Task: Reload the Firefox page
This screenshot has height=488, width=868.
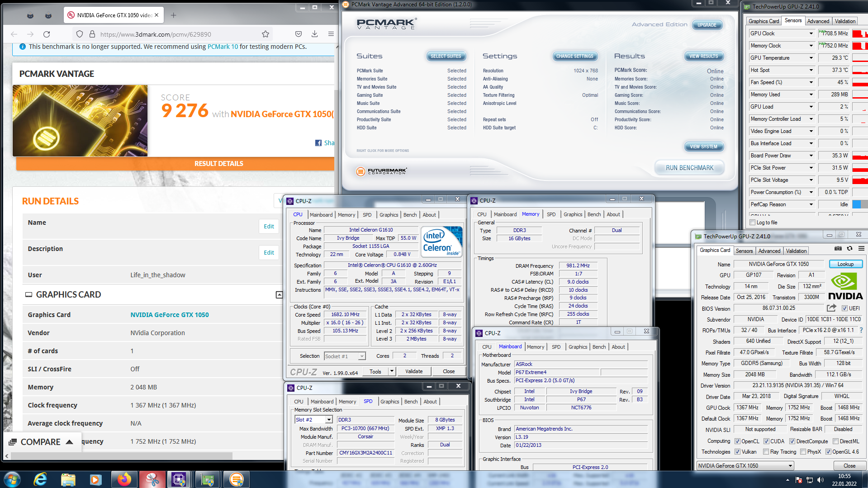Action: 47,34
